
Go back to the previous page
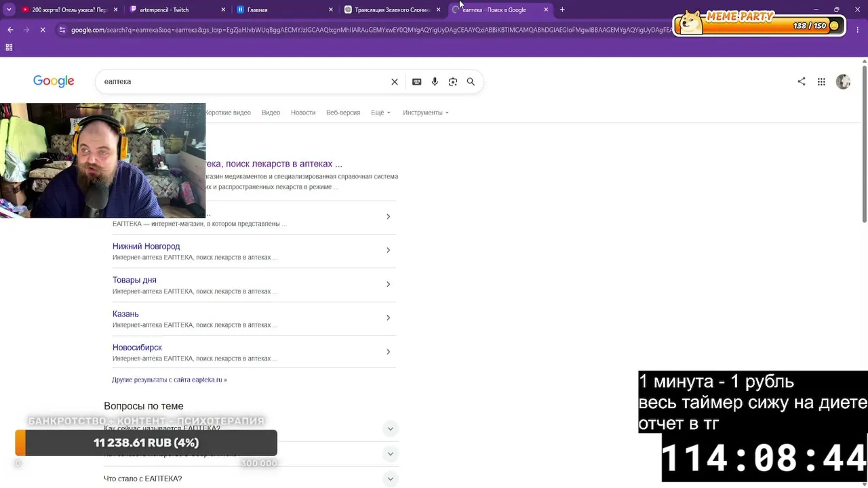tap(10, 30)
